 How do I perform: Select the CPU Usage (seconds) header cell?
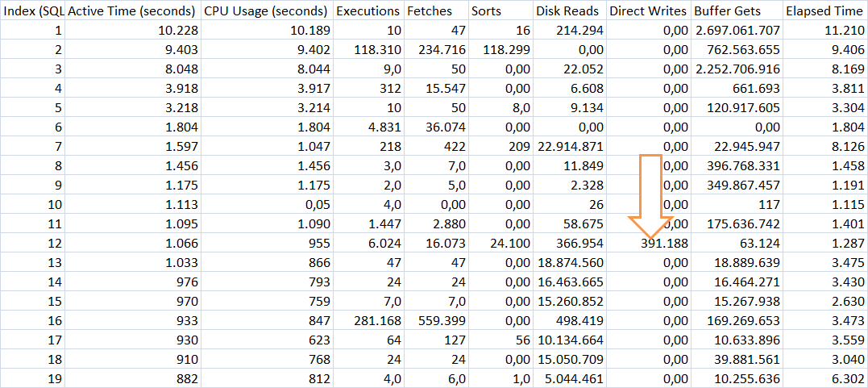267,11
